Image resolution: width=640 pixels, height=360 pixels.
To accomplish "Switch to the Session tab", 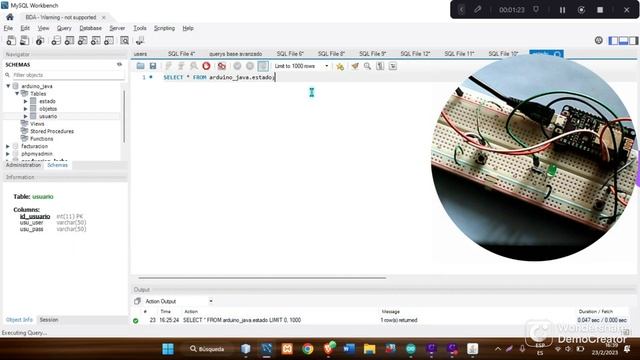I will [x=49, y=320].
